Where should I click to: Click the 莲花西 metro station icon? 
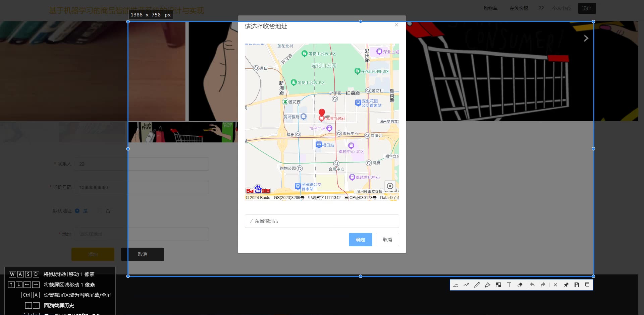point(285,102)
